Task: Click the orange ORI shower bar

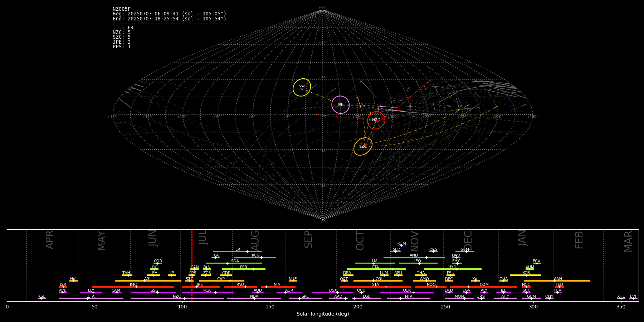Action: coord(378,281)
